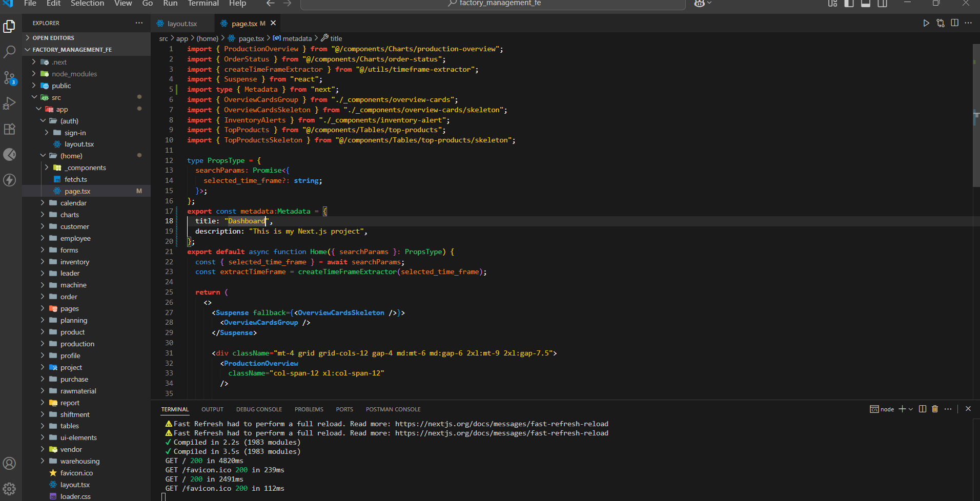Expand the OPEN EDITORS section
This screenshot has height=501, width=980.
pos(53,38)
